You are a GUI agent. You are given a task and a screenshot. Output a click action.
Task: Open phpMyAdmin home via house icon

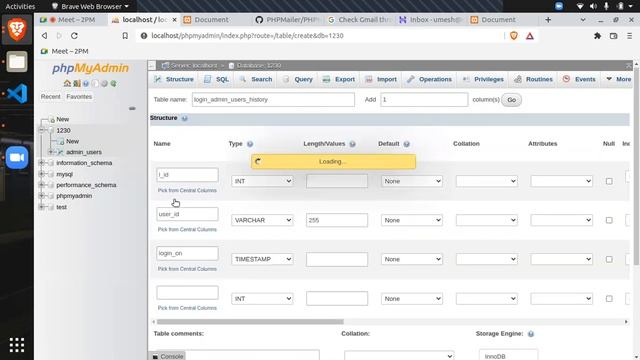(x=67, y=83)
